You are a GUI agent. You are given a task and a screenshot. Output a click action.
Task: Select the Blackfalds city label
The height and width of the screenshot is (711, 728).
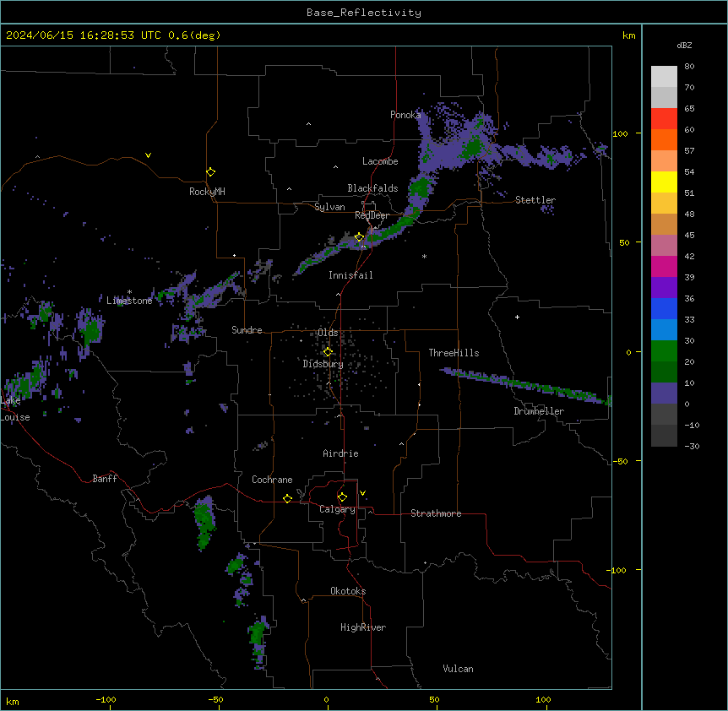pos(372,188)
